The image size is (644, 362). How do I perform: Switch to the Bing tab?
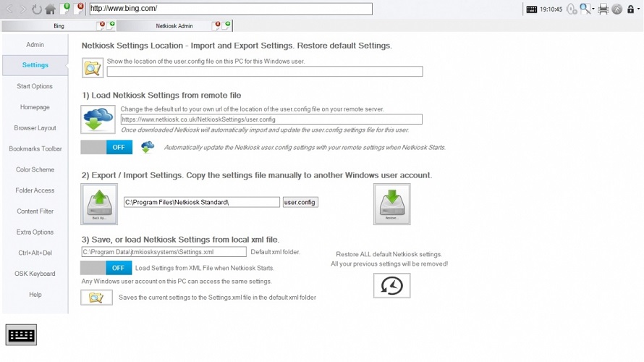click(x=59, y=26)
